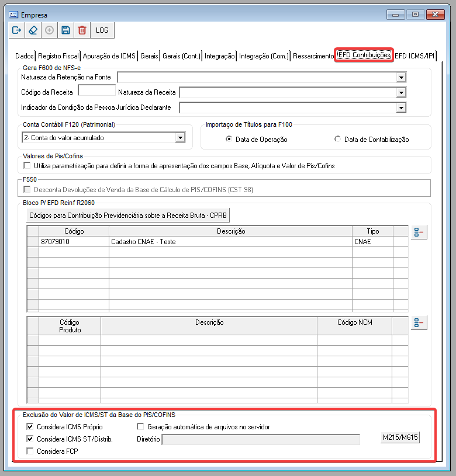Click the Código NCM column header
The image size is (456, 476).
[x=354, y=326]
